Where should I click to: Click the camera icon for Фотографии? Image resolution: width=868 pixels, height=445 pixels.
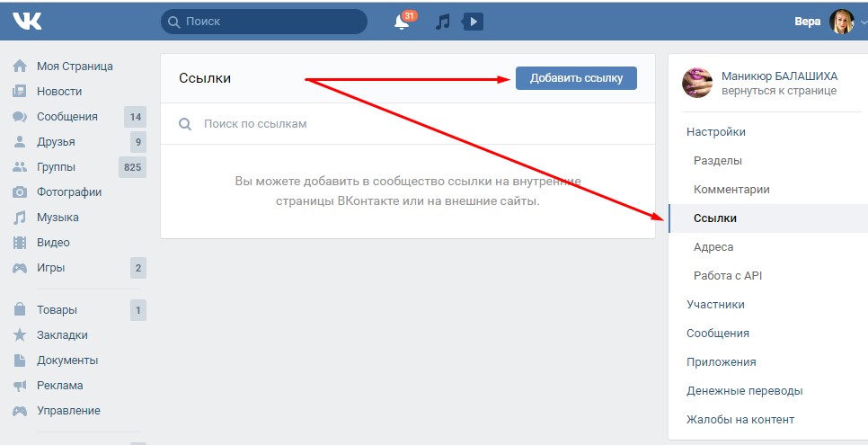pyautogui.click(x=20, y=192)
